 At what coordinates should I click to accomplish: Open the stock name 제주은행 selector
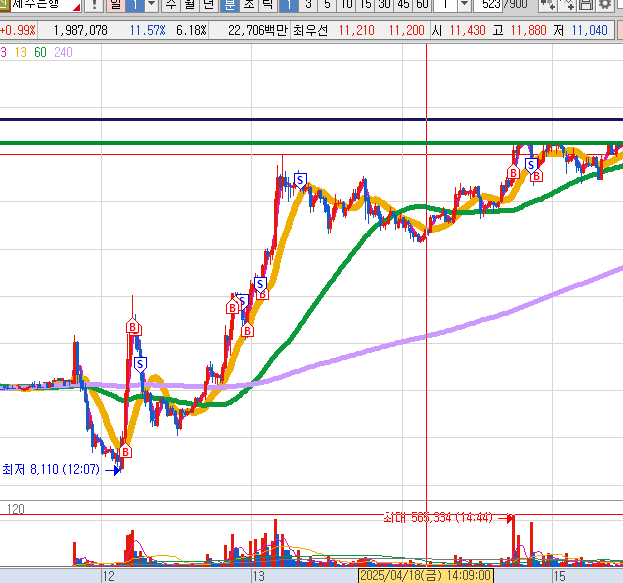click(x=40, y=5)
